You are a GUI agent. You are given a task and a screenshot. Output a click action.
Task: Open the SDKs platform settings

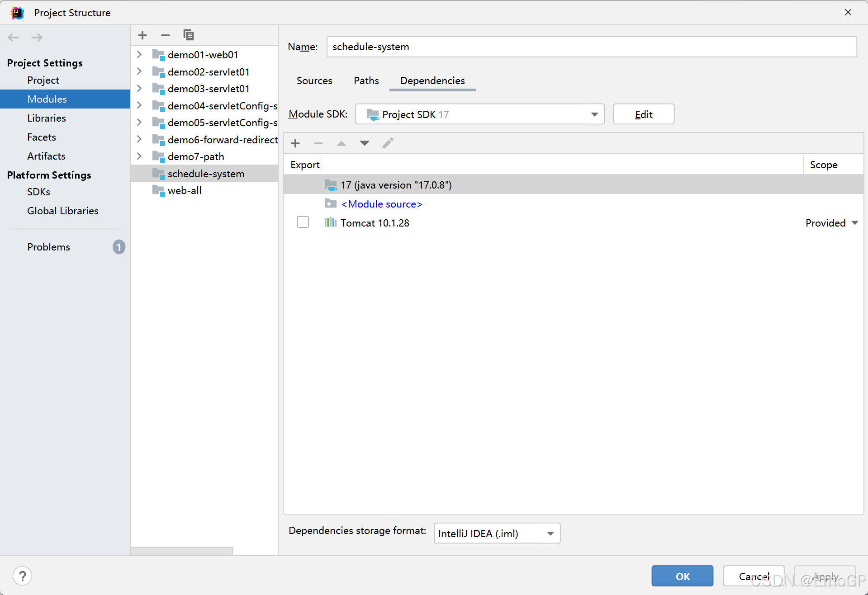pos(38,192)
